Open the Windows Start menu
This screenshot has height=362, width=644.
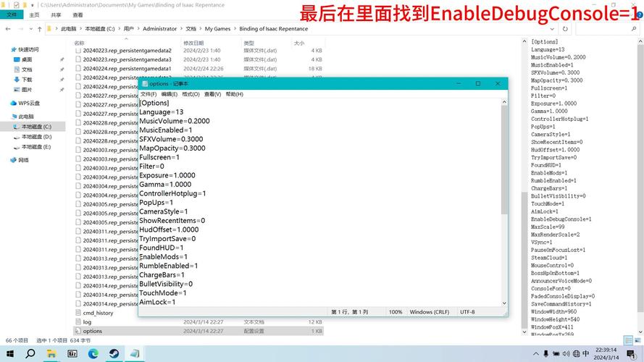pos(10,353)
